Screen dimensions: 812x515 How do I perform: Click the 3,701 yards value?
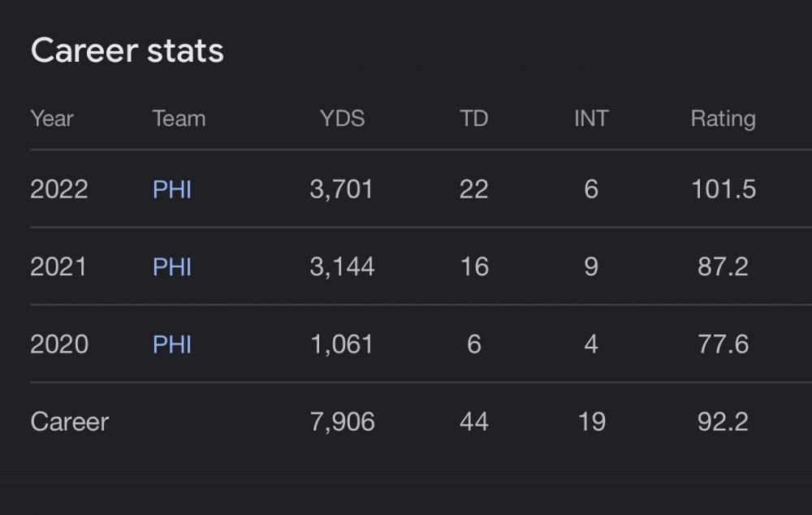point(342,189)
